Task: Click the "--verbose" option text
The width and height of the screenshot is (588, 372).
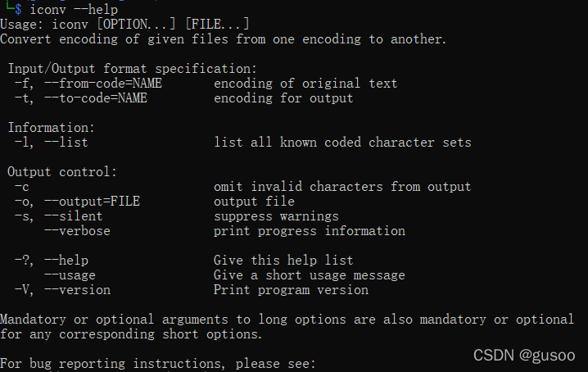Action: pyautogui.click(x=77, y=231)
